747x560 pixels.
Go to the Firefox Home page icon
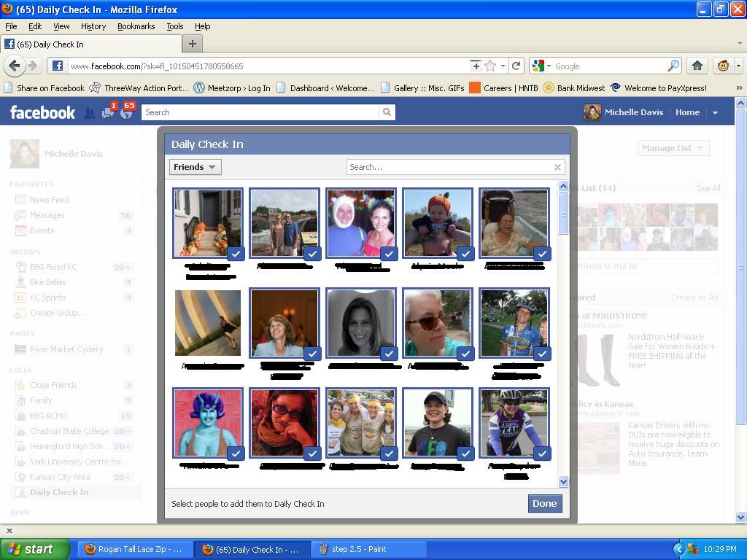[x=697, y=66]
